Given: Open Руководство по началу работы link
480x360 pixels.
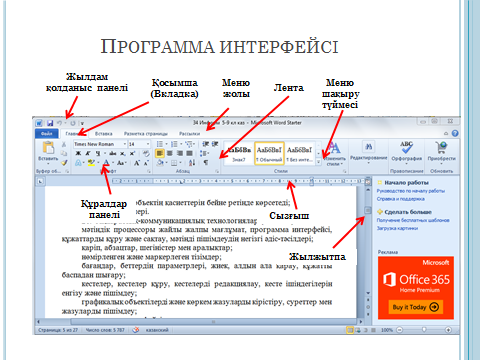Looking at the screenshot, I should point(411,191).
